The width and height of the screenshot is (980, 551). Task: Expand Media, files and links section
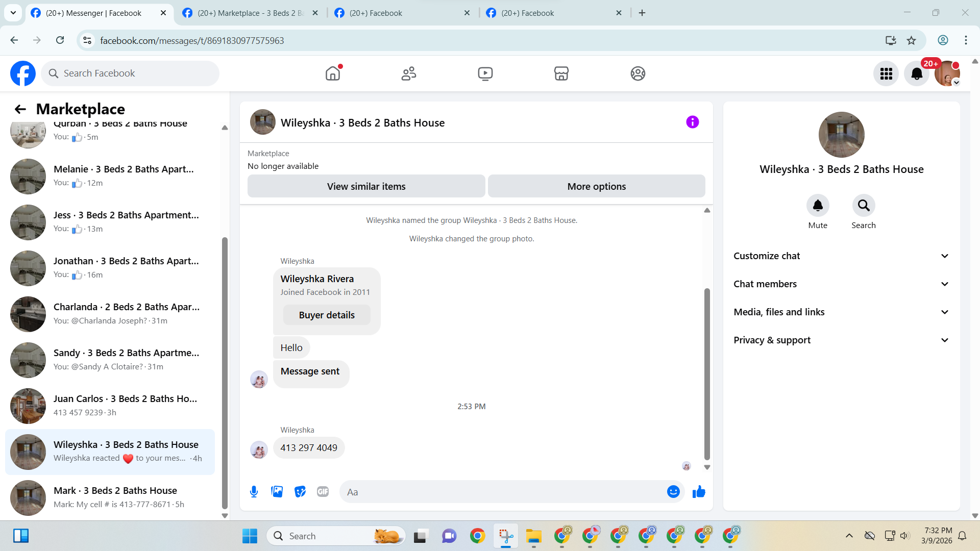pos(841,312)
